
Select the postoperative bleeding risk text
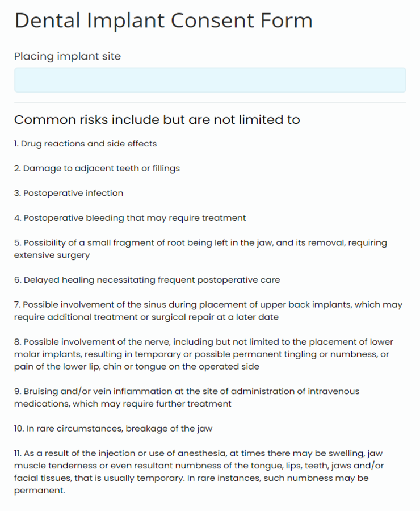(x=130, y=218)
